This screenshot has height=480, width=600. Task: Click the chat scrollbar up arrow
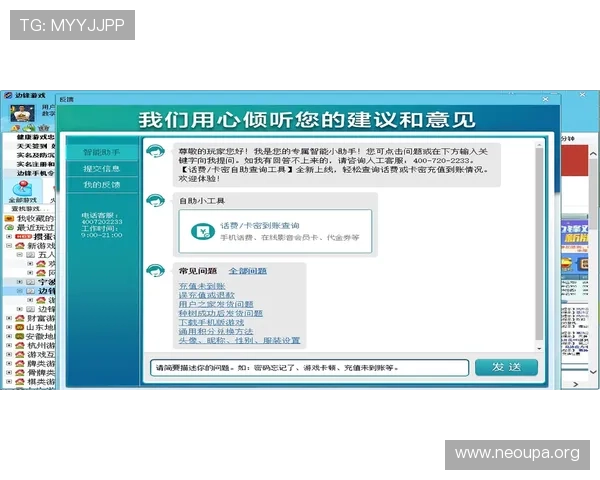point(539,145)
